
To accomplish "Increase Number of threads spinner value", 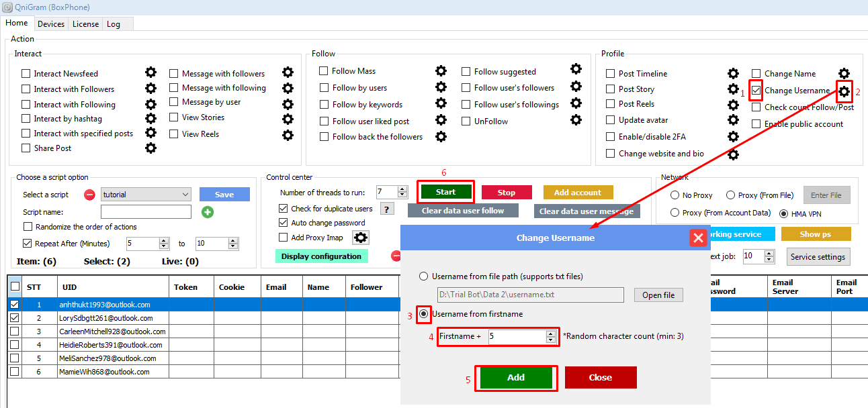I will (402, 189).
